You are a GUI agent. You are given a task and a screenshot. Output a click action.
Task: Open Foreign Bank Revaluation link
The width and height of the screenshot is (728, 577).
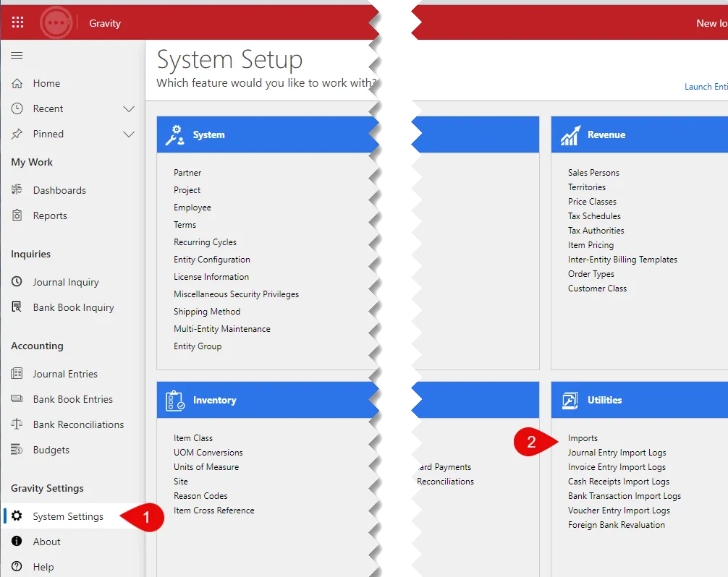point(617,525)
